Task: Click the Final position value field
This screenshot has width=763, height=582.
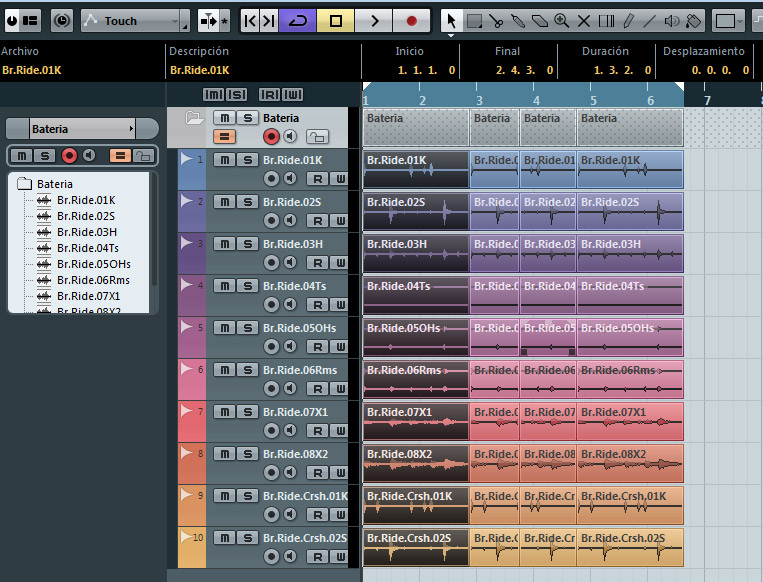Action: 524,70
